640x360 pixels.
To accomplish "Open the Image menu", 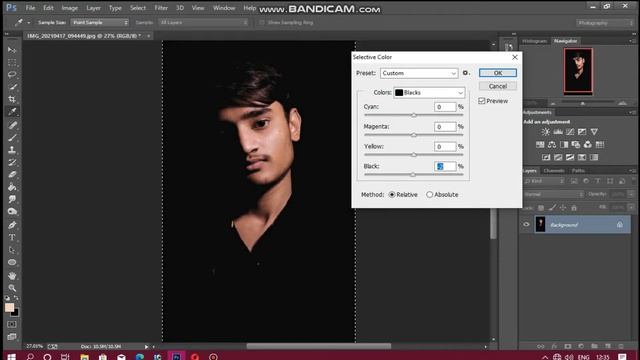I will pyautogui.click(x=69, y=8).
